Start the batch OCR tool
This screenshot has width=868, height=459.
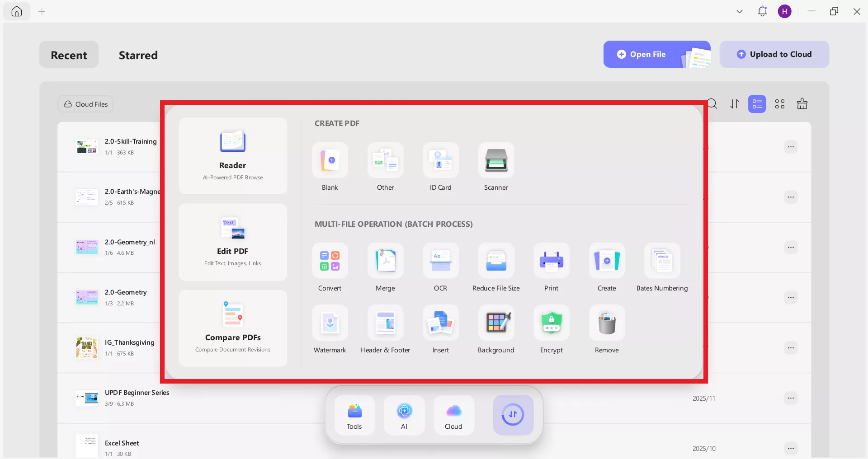coord(440,261)
